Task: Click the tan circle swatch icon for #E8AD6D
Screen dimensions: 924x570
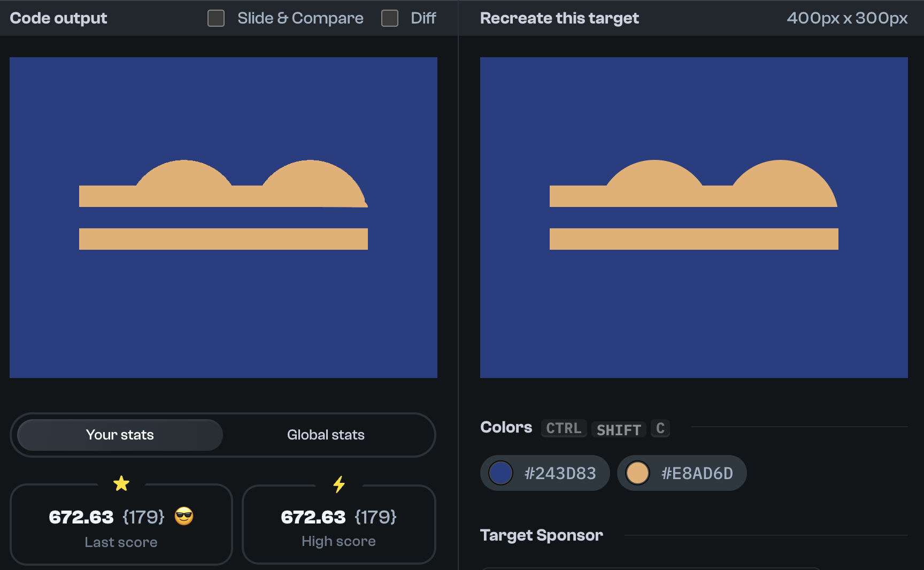Action: (x=638, y=473)
